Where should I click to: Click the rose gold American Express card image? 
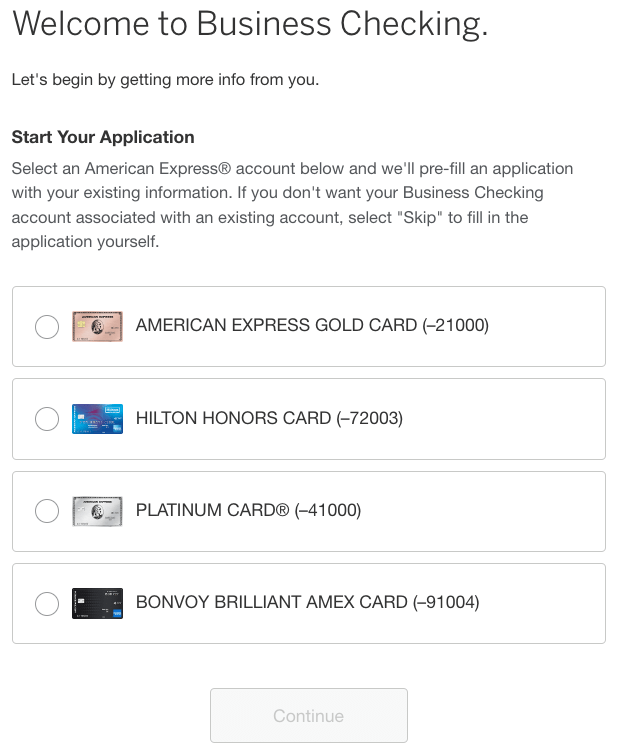pos(97,326)
